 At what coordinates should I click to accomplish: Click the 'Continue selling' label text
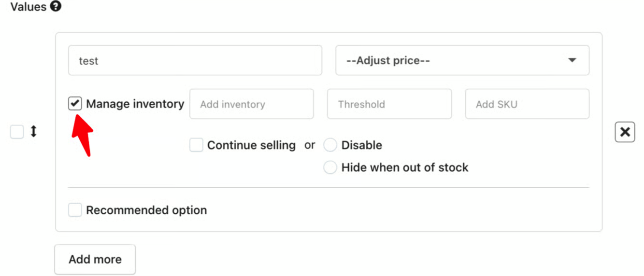click(x=251, y=145)
